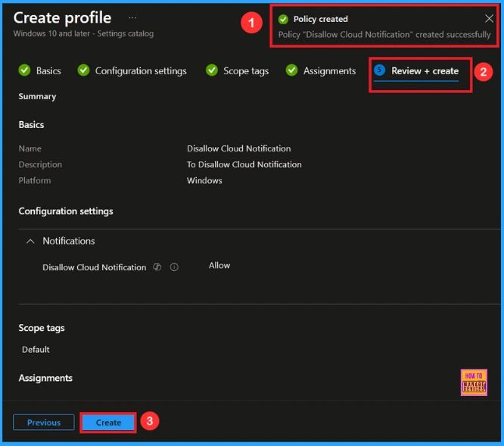The width and height of the screenshot is (504, 446).
Task: Click the Create button
Action: (108, 423)
